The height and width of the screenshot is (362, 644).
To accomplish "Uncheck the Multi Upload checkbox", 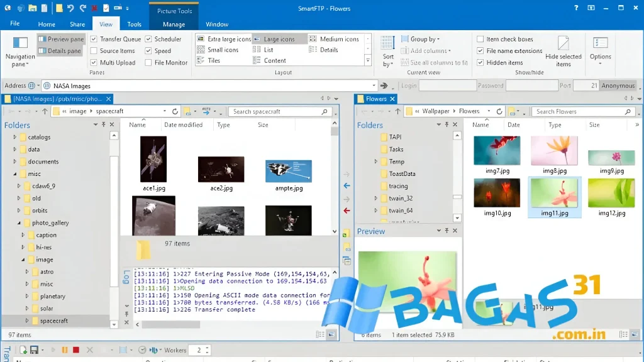I will (x=94, y=62).
